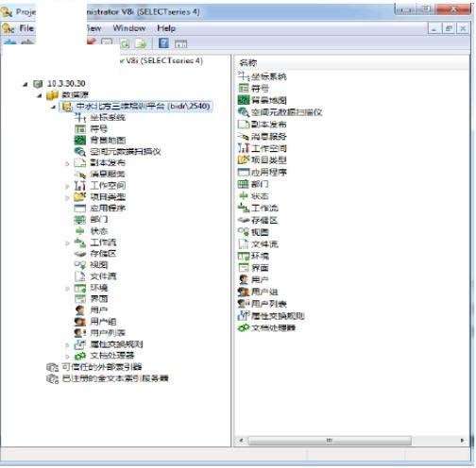
Task: Select 可信任的外部索引器 tree node
Action: [102, 367]
